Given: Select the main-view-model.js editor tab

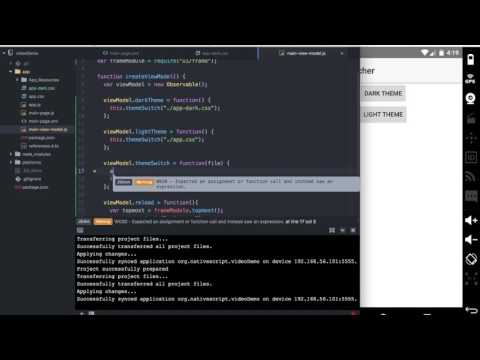Looking at the screenshot, I should tap(303, 53).
